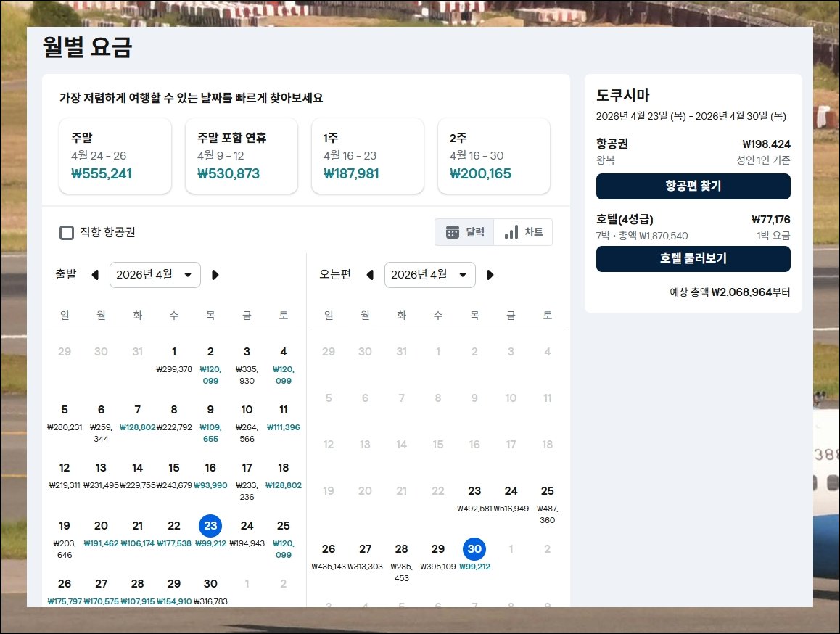Viewport: 840px width, 634px height.
Task: Select the 주말 4월 24 - 26 card
Action: pos(115,156)
